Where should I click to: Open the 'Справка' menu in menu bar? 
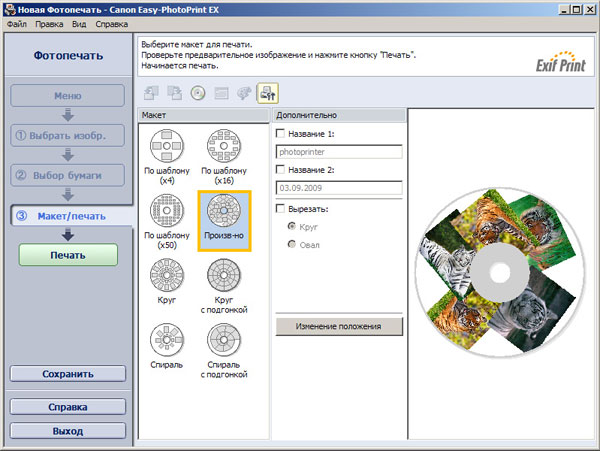(x=112, y=22)
